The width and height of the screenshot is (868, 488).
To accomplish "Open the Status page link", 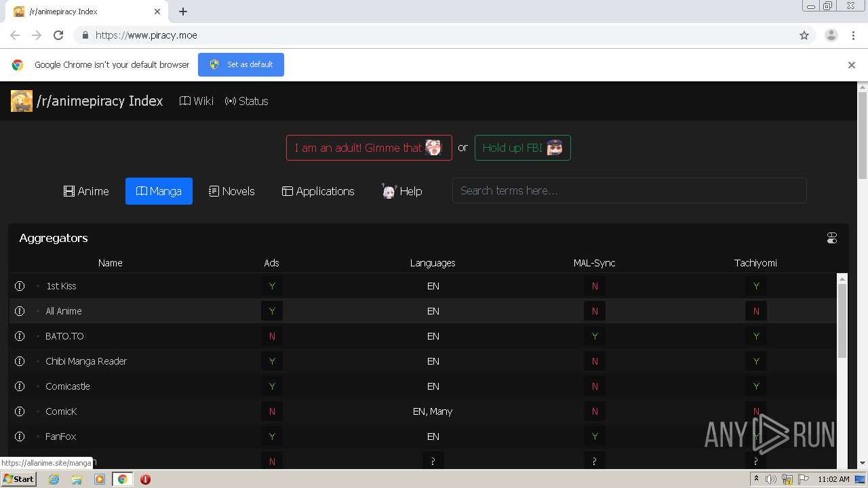I will [x=247, y=101].
